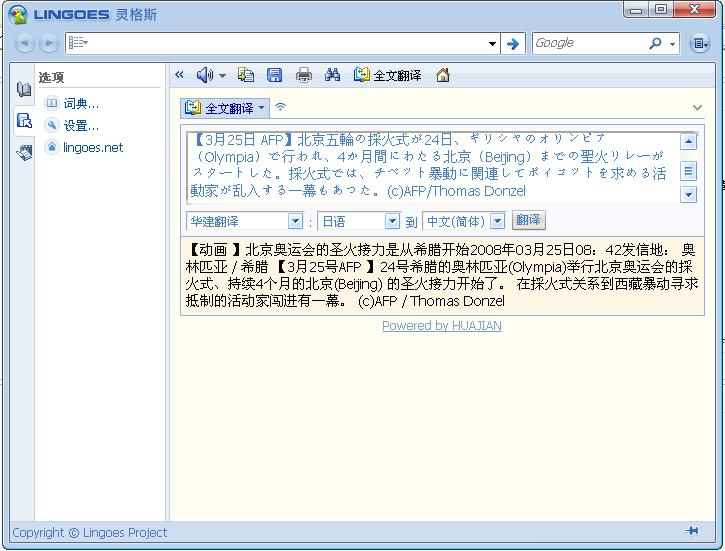Click the Google search magnifier icon

(x=655, y=43)
